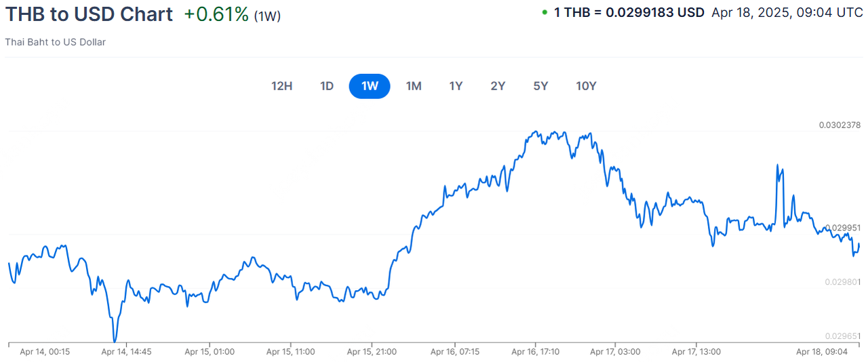868x362 pixels.
Task: Click the 0.029651 y-axis label
Action: [842, 336]
